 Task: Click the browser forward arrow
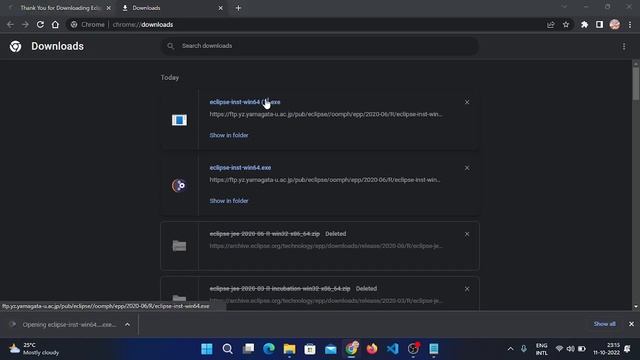(x=25, y=24)
